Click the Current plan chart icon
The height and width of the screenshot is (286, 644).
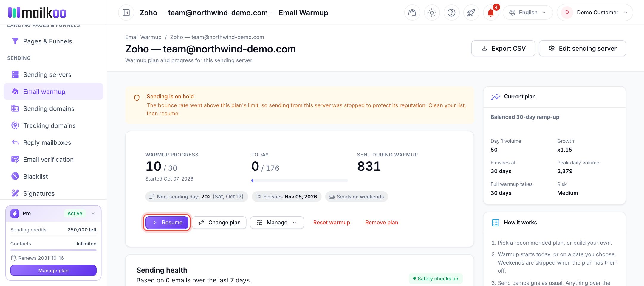coord(495,97)
